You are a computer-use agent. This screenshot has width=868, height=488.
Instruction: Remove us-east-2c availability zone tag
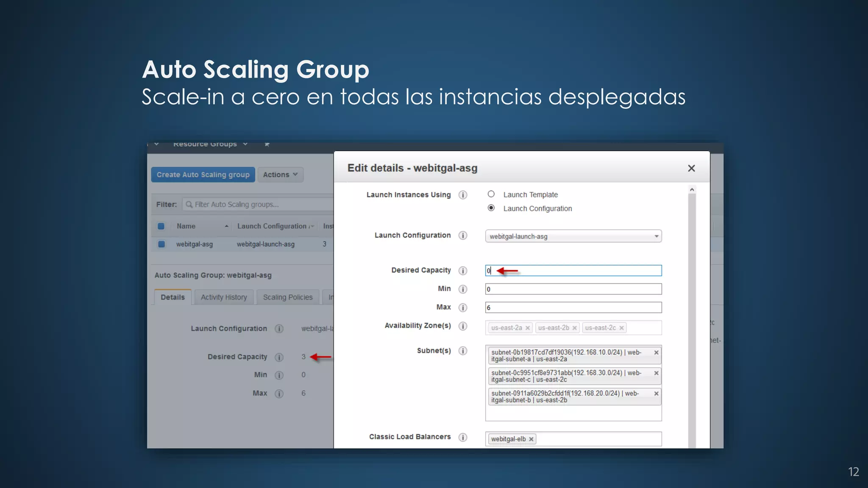click(x=621, y=328)
